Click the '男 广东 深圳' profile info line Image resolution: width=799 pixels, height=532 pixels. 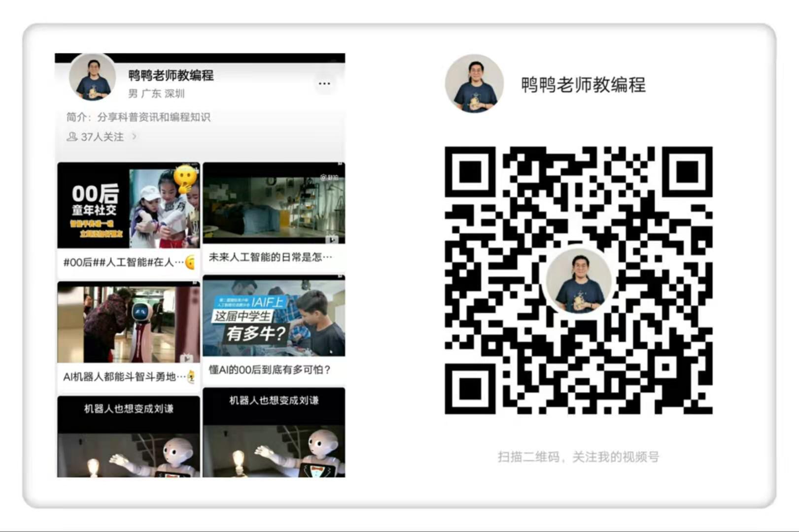156,93
